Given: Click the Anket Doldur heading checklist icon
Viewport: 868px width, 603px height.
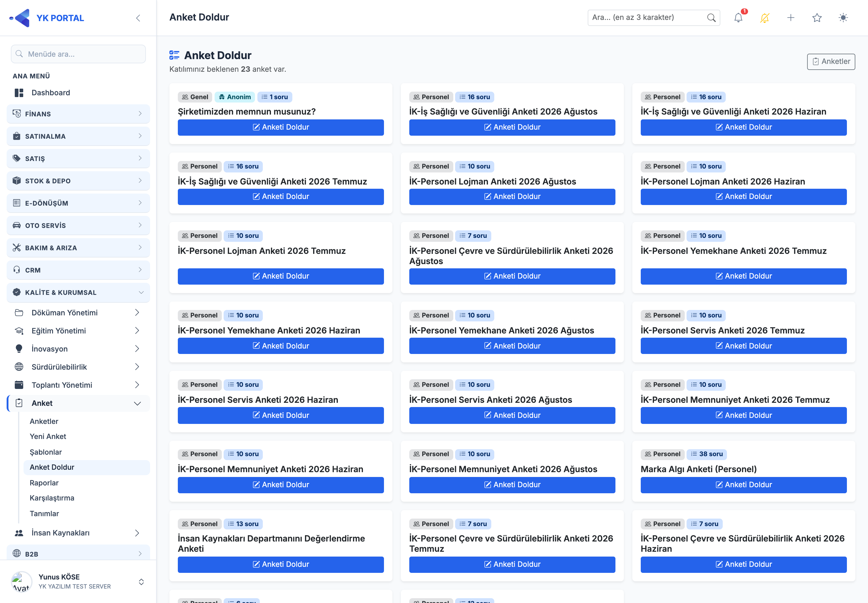Looking at the screenshot, I should (x=174, y=55).
